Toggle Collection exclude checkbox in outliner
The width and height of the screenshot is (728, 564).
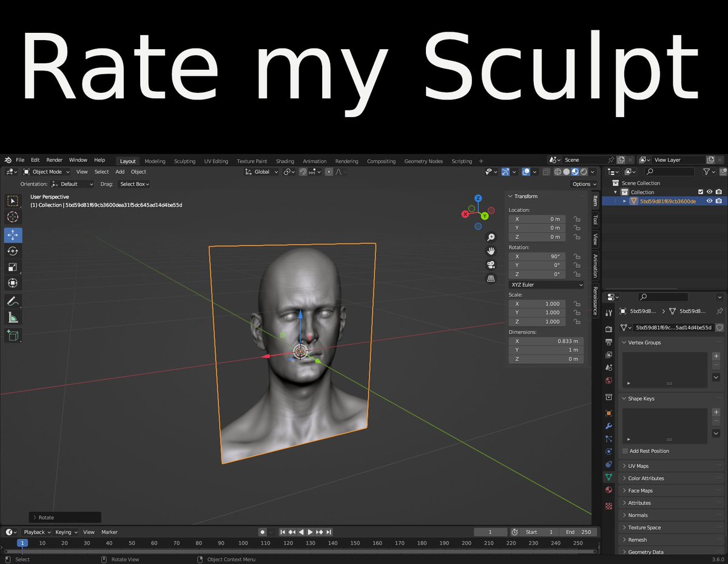[x=701, y=192]
